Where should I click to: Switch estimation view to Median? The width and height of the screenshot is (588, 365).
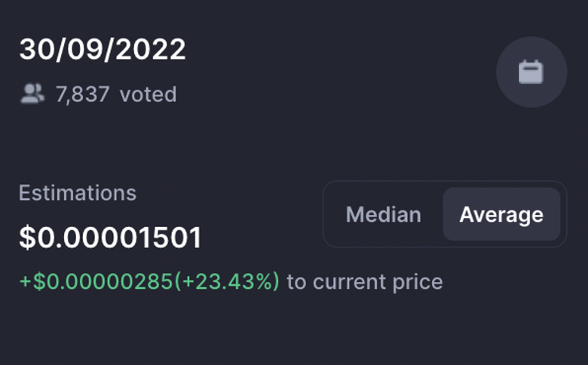[x=383, y=215]
